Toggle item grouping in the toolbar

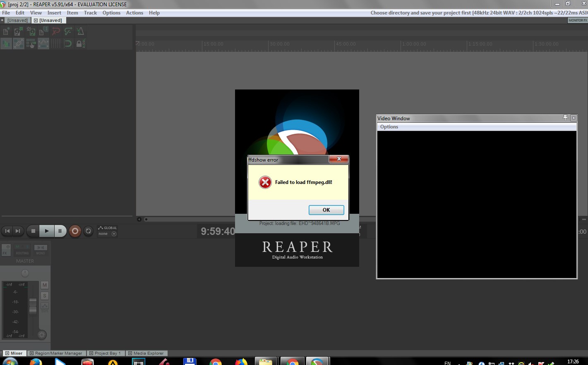point(18,44)
